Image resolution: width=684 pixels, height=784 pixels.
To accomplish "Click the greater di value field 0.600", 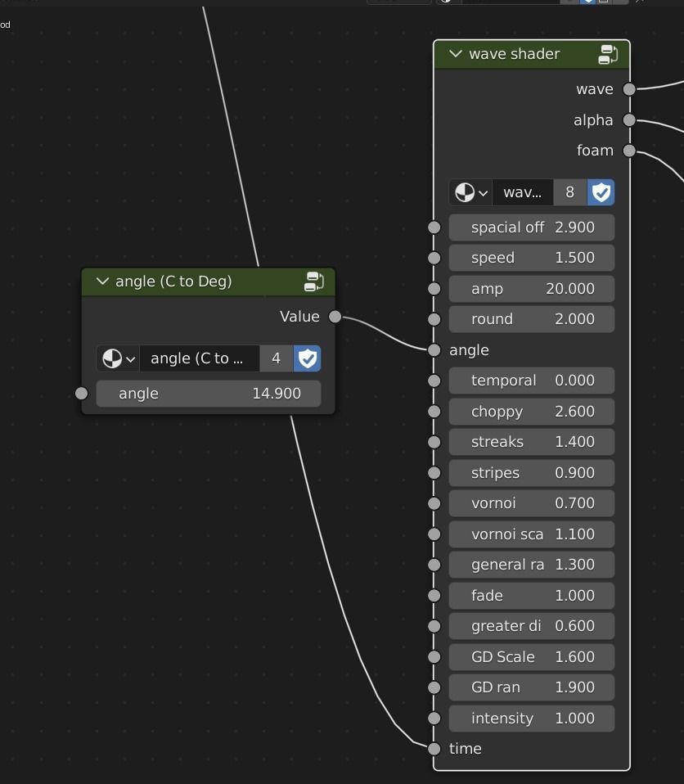I will click(532, 626).
